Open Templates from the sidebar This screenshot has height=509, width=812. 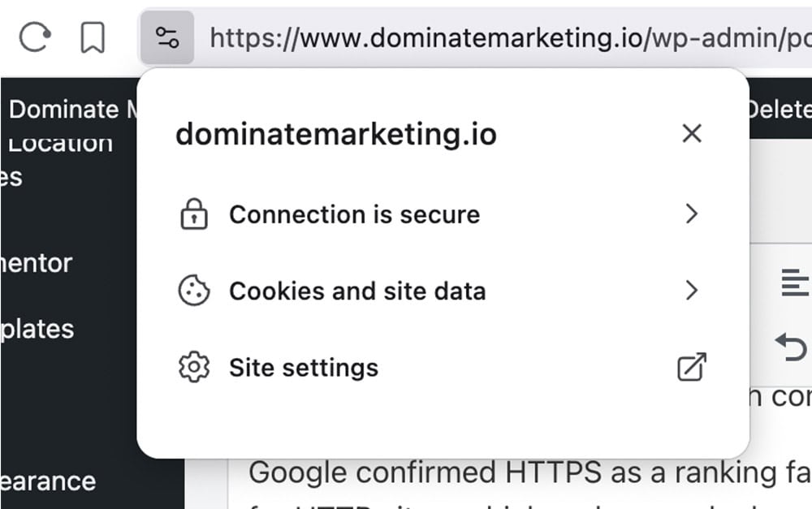pos(37,330)
